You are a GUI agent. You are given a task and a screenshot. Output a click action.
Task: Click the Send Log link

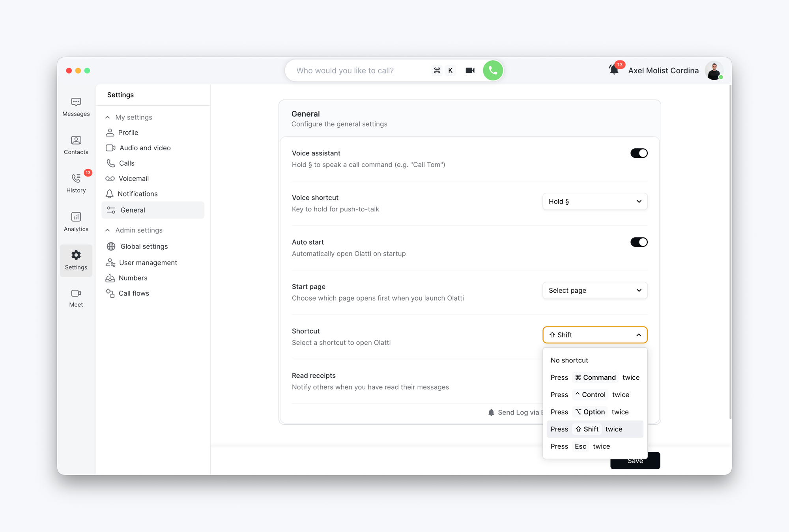coord(515,412)
